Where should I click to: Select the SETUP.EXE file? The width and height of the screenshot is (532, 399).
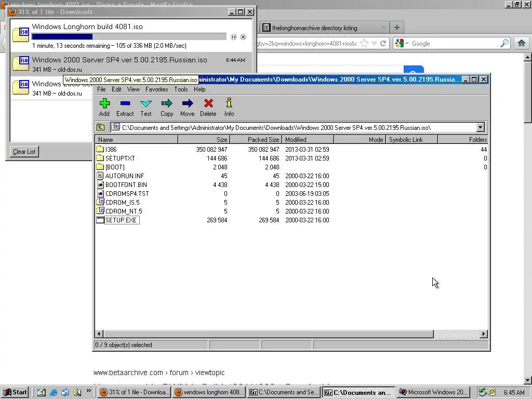(x=121, y=220)
